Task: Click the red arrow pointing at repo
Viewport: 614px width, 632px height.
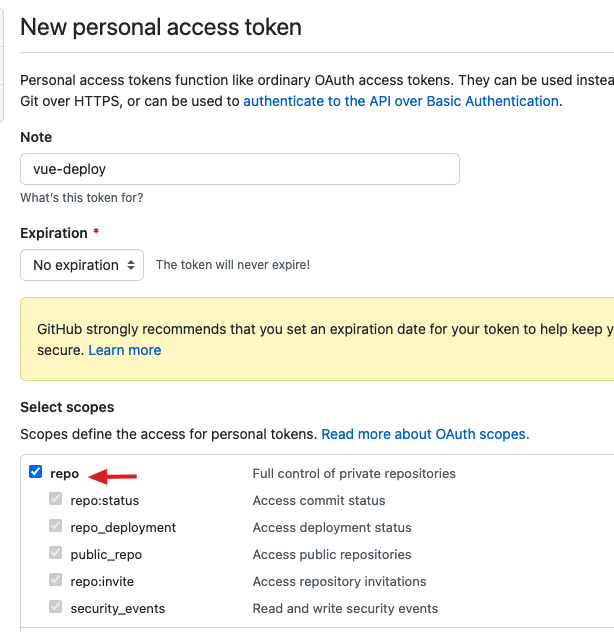Action: point(112,476)
